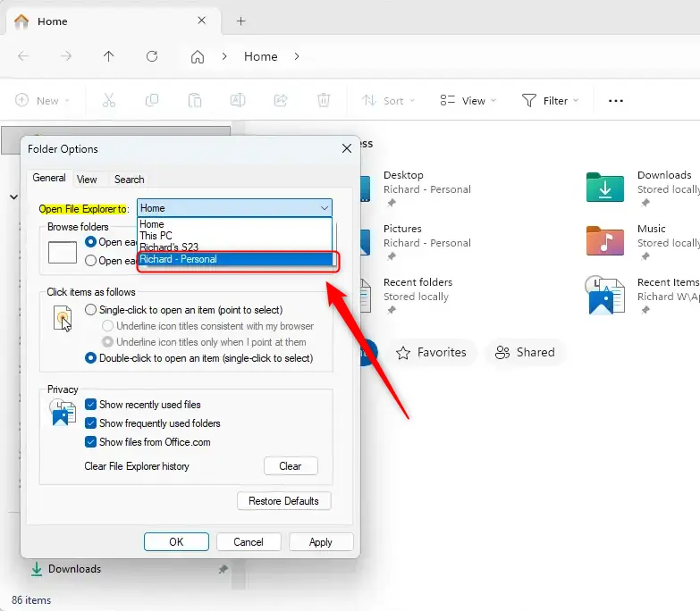Open a new tab with plus button
The width and height of the screenshot is (700, 611).
241,21
